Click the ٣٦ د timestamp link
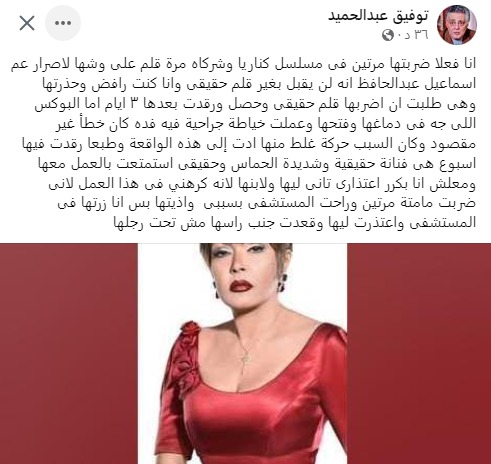 pyautogui.click(x=413, y=35)
